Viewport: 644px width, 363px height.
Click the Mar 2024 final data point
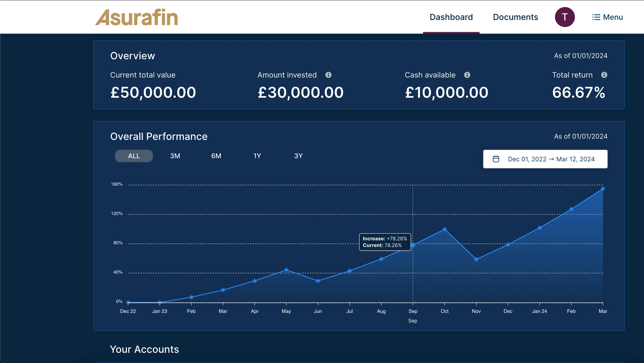pyautogui.click(x=603, y=189)
